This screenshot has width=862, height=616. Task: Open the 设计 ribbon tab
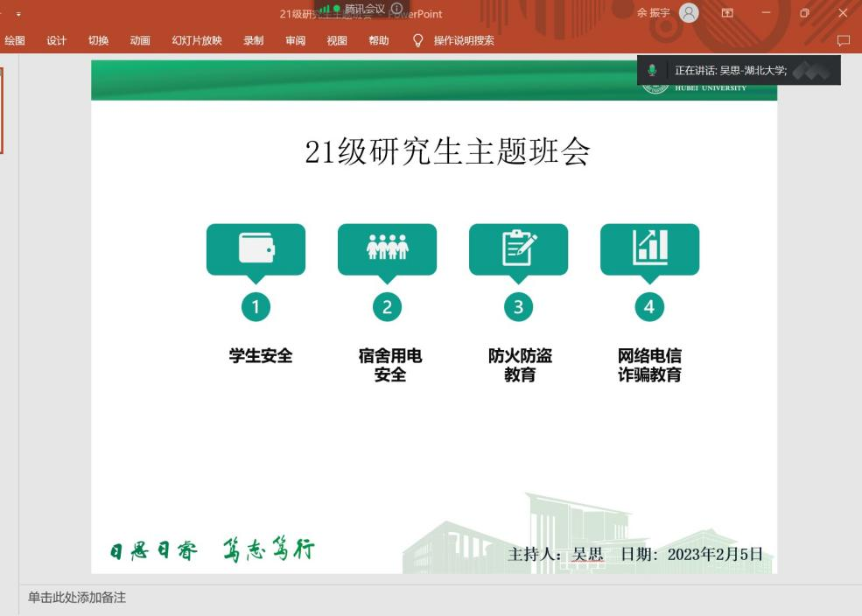coord(57,40)
